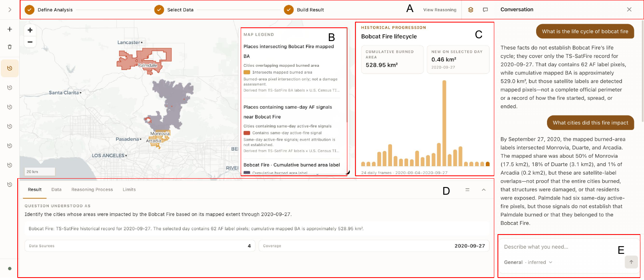Image resolution: width=644 pixels, height=280 pixels.
Task: Open the highlighted orange history session icon
Action: point(10,68)
